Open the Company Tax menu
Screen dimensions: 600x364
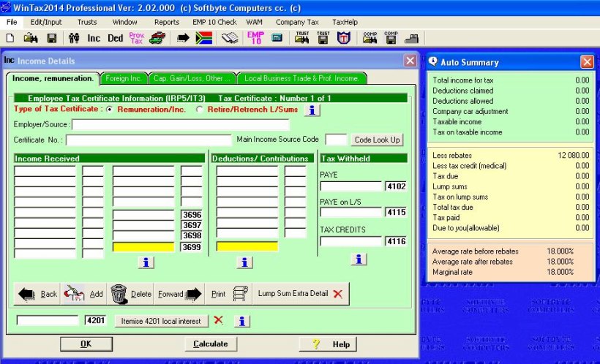pos(297,22)
